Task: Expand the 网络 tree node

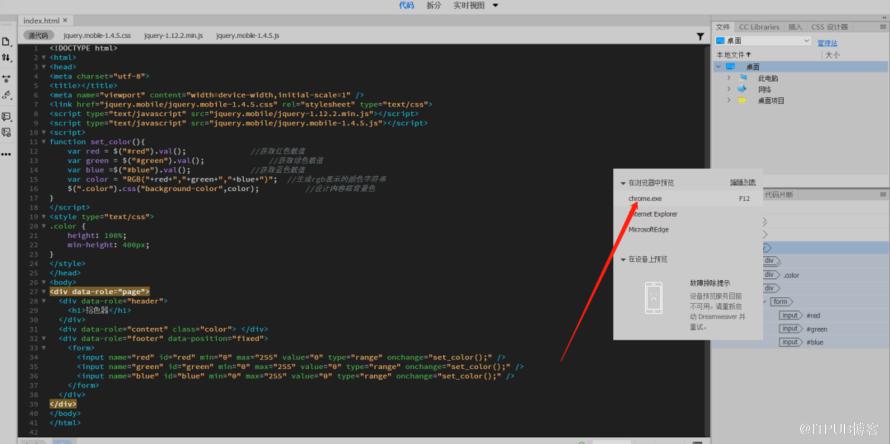Action: pos(729,89)
